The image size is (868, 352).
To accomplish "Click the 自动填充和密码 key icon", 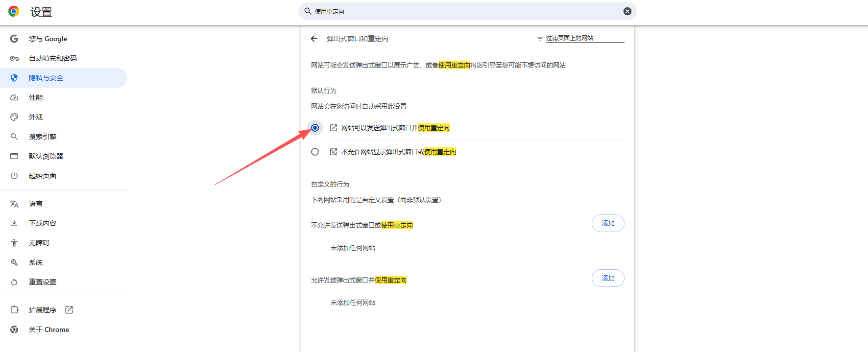I will (x=14, y=58).
